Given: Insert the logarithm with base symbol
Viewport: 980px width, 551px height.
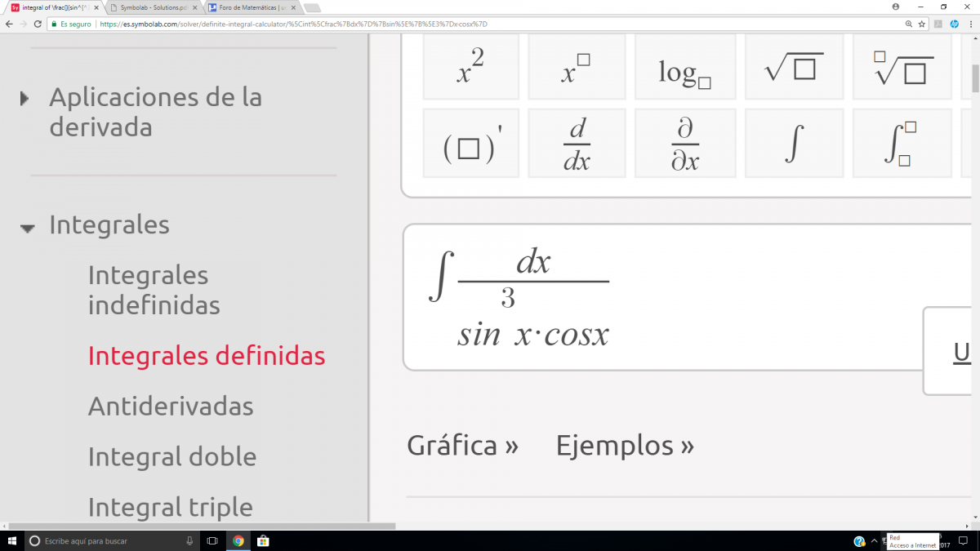Looking at the screenshot, I should point(684,67).
